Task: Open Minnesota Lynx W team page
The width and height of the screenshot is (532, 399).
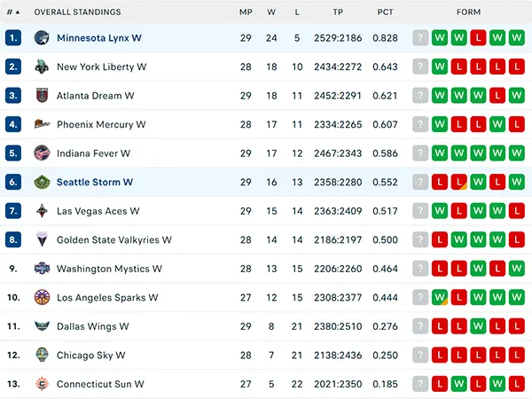Action: point(99,38)
